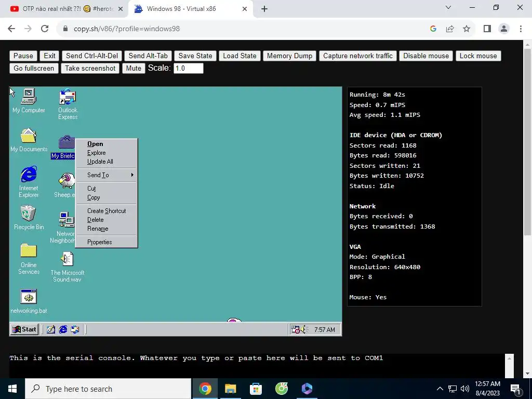Choose Copy in the context menu
The height and width of the screenshot is (399, 532).
point(107,197)
